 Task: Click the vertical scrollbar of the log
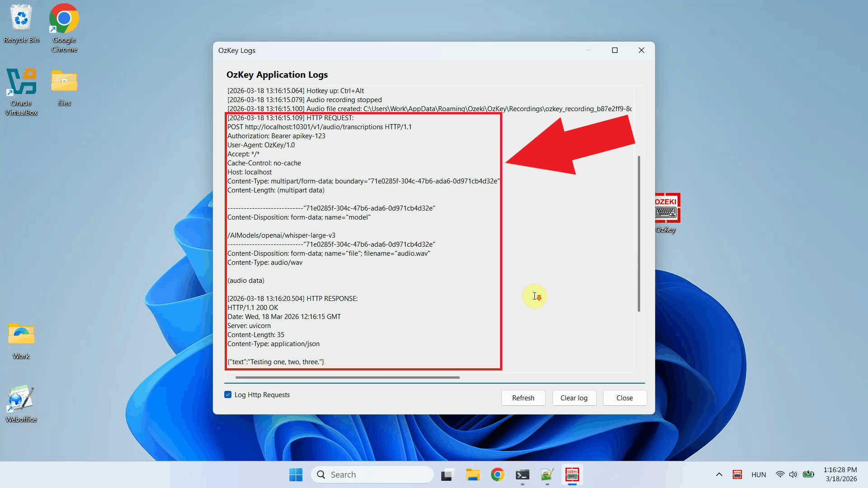[639, 234]
